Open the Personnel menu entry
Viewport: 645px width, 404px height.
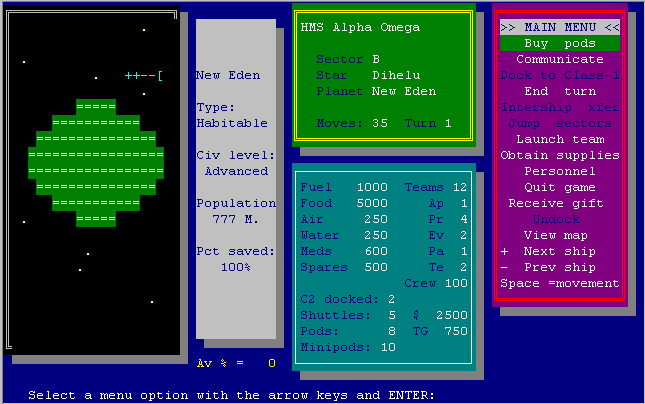(560, 172)
